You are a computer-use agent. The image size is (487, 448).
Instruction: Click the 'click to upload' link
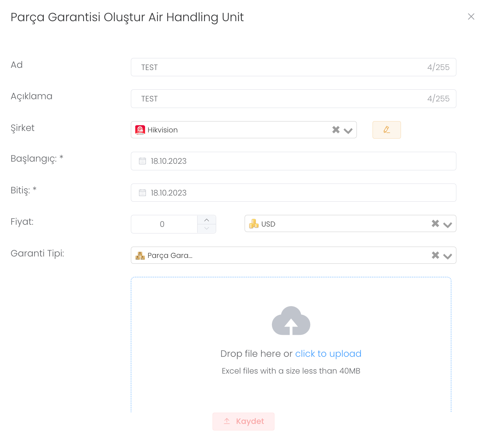(328, 354)
